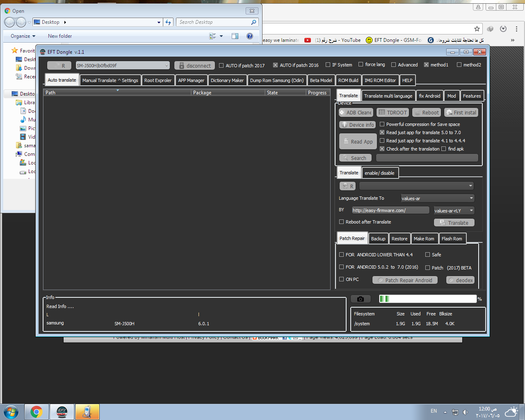Click the R button in Translate section
Screen dimensions: 525x420
[347, 186]
